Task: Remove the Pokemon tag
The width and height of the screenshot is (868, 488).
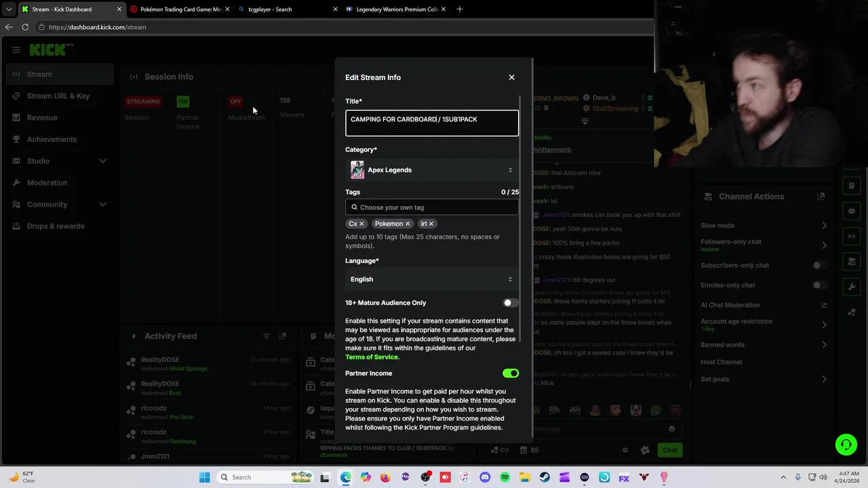Action: 408,224
